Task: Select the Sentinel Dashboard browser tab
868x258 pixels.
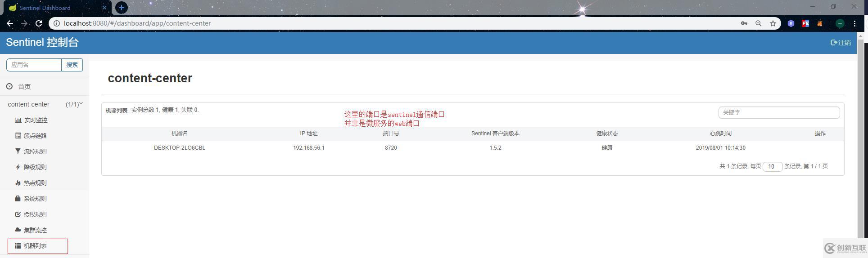Action: 58,8
